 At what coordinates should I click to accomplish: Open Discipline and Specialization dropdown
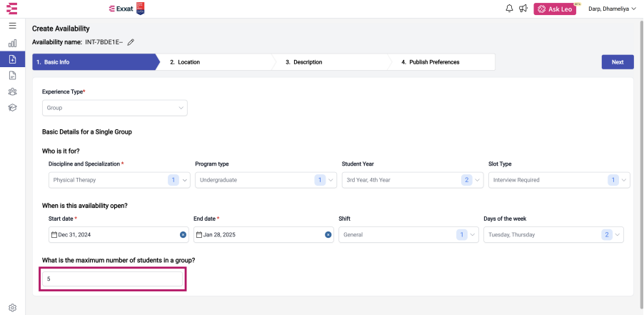(119, 180)
